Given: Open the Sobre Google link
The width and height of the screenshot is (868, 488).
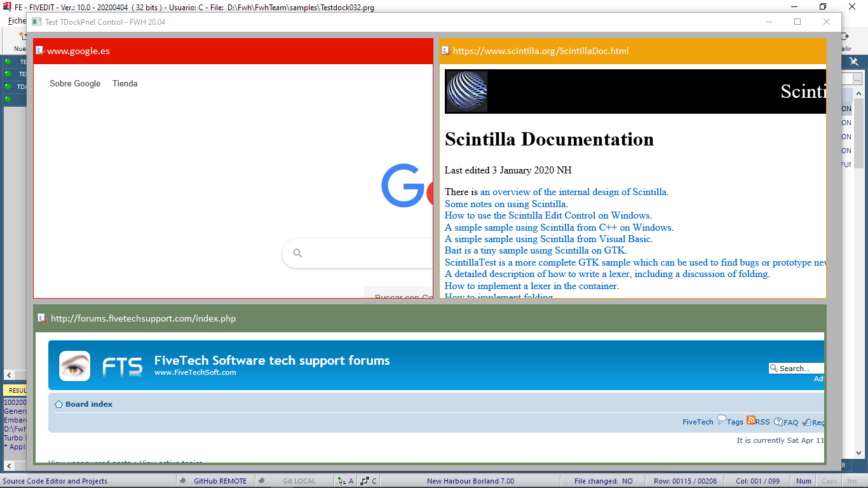Looking at the screenshot, I should (75, 83).
